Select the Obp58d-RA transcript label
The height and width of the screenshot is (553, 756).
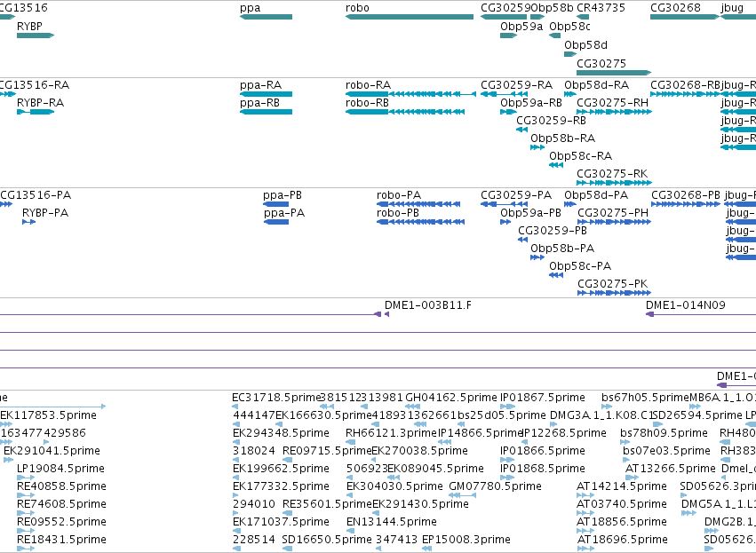point(597,85)
